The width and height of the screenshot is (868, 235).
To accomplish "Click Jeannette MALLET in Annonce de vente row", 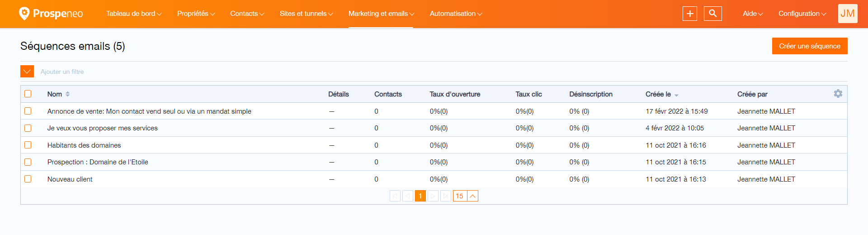I will click(766, 111).
